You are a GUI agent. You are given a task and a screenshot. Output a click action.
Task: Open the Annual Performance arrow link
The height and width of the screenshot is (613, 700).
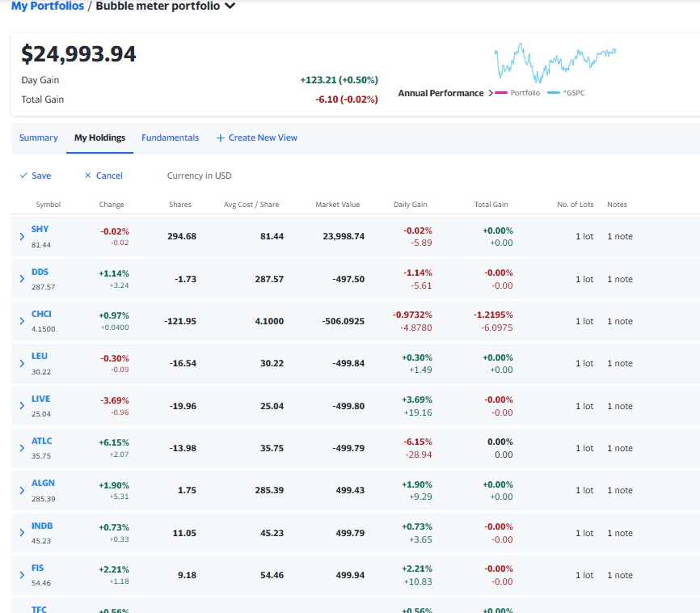(491, 93)
